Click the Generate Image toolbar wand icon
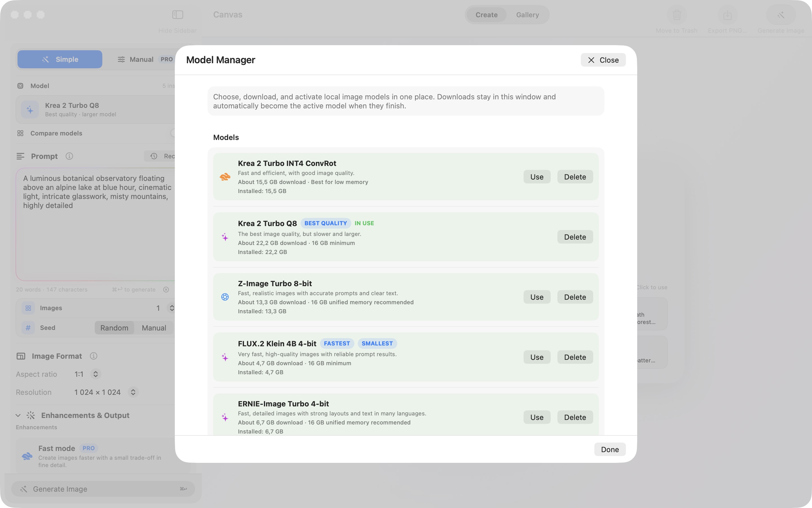The width and height of the screenshot is (812, 508). [781, 15]
